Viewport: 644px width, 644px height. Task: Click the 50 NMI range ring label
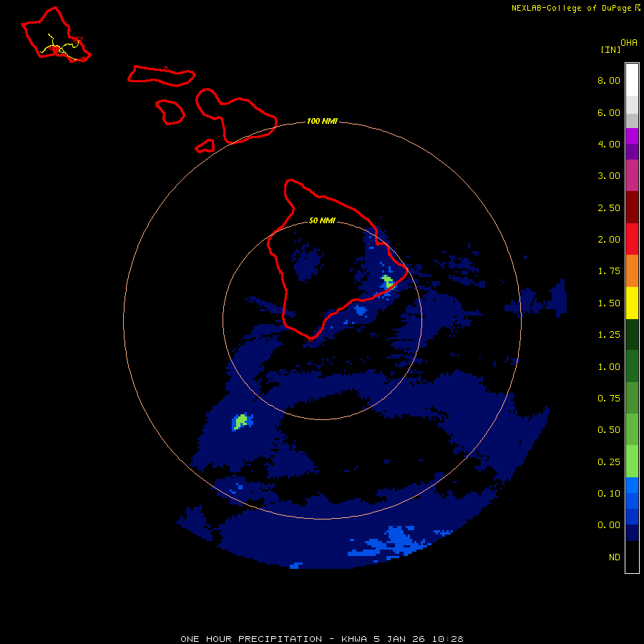[x=322, y=220]
